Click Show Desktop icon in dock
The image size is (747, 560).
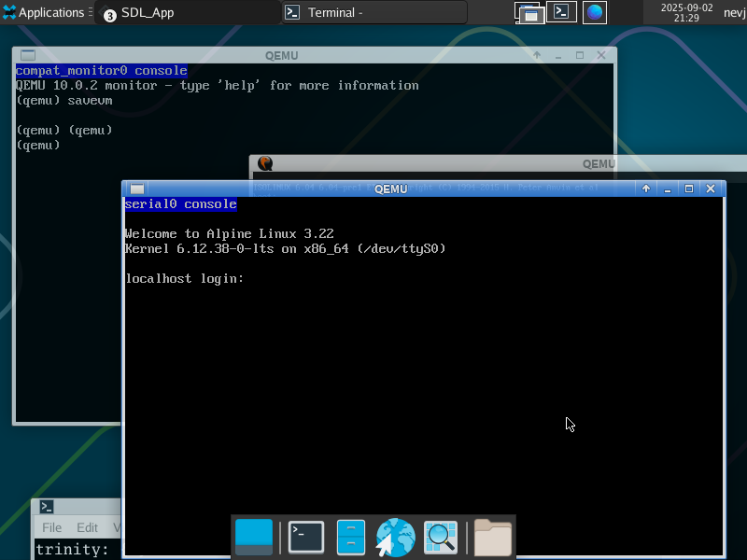[x=254, y=538]
